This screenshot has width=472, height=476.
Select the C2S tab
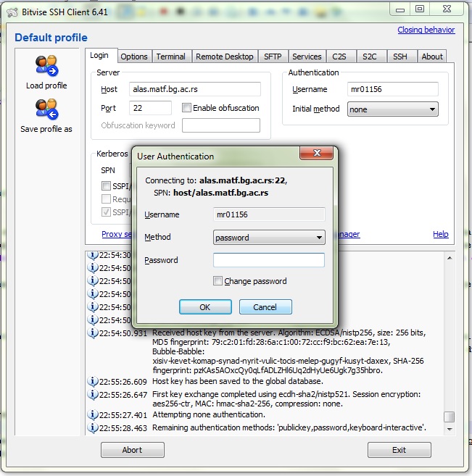pyautogui.click(x=339, y=57)
